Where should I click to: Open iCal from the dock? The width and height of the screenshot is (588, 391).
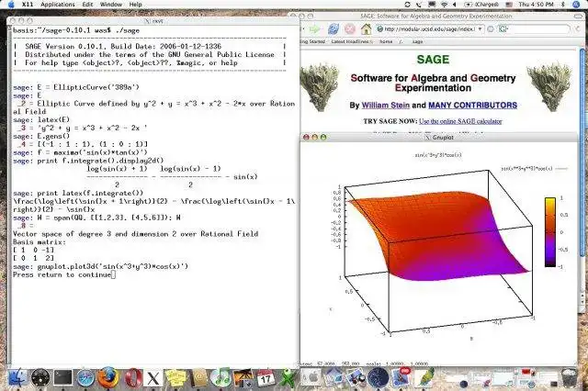tap(266, 377)
